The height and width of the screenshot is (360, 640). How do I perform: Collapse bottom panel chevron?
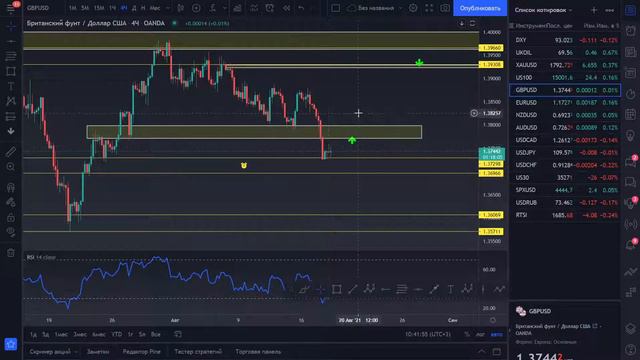pos(482,351)
